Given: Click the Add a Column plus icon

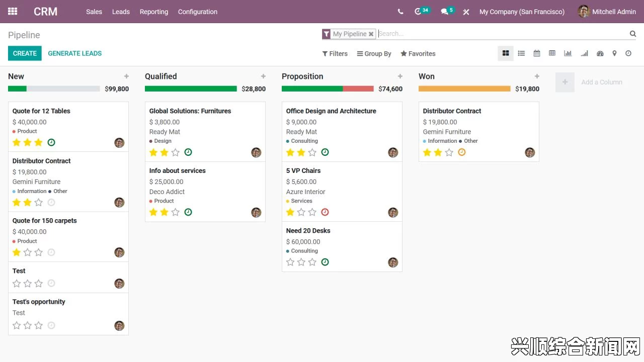Looking at the screenshot, I should (x=565, y=82).
